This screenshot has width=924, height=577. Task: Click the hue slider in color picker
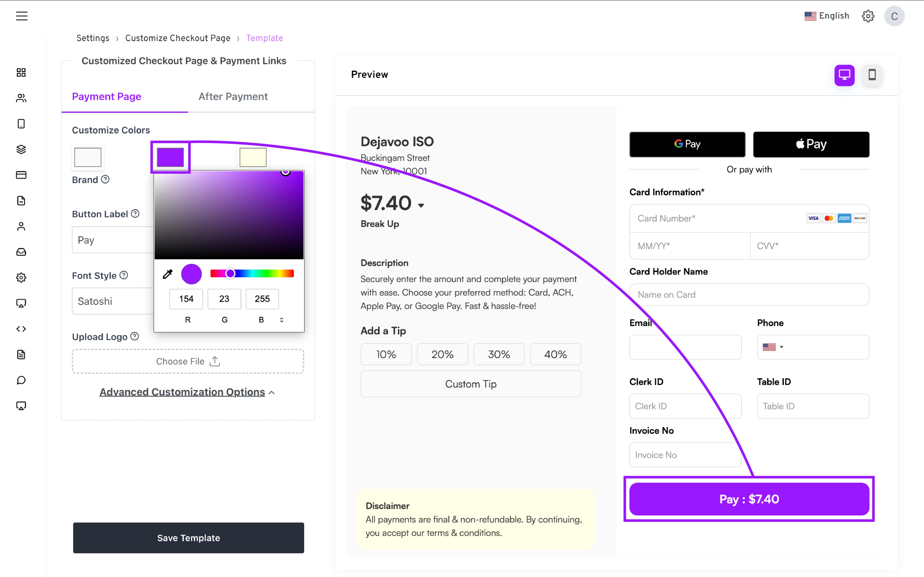pos(252,274)
